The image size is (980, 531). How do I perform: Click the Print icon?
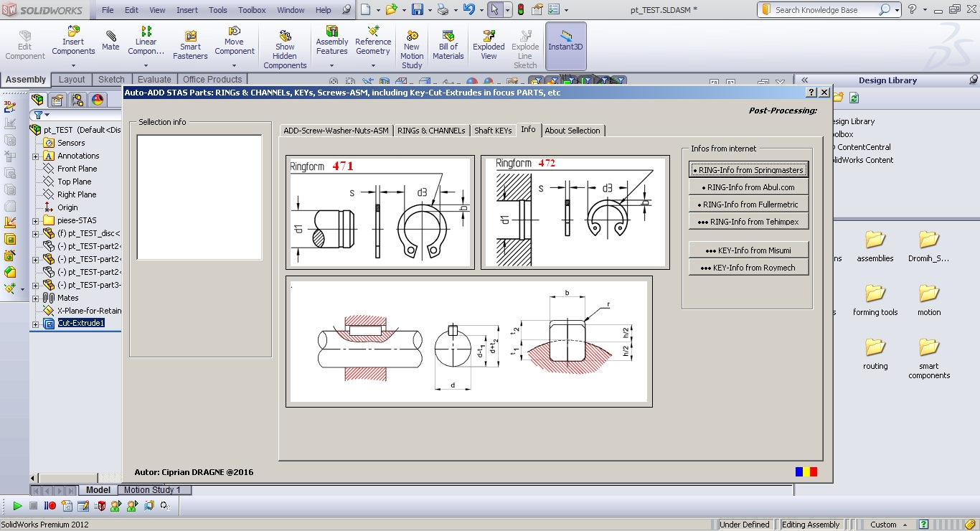pos(443,10)
